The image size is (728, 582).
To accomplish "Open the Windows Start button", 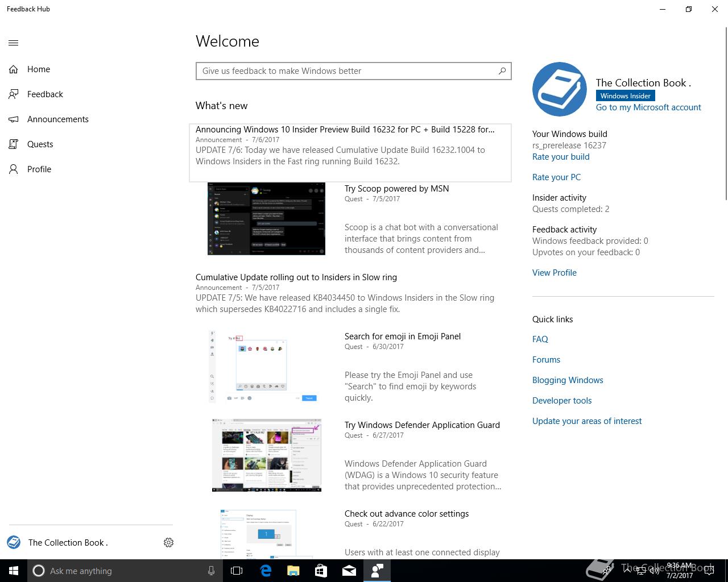I will click(14, 571).
